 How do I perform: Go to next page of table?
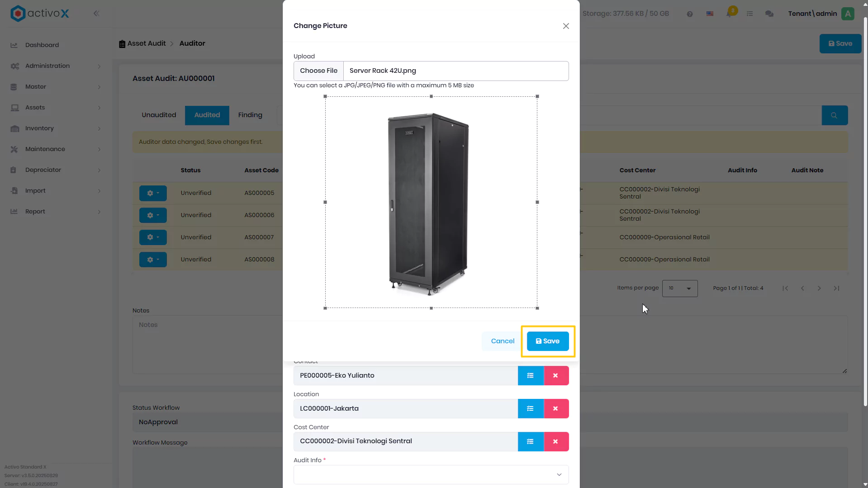click(819, 289)
